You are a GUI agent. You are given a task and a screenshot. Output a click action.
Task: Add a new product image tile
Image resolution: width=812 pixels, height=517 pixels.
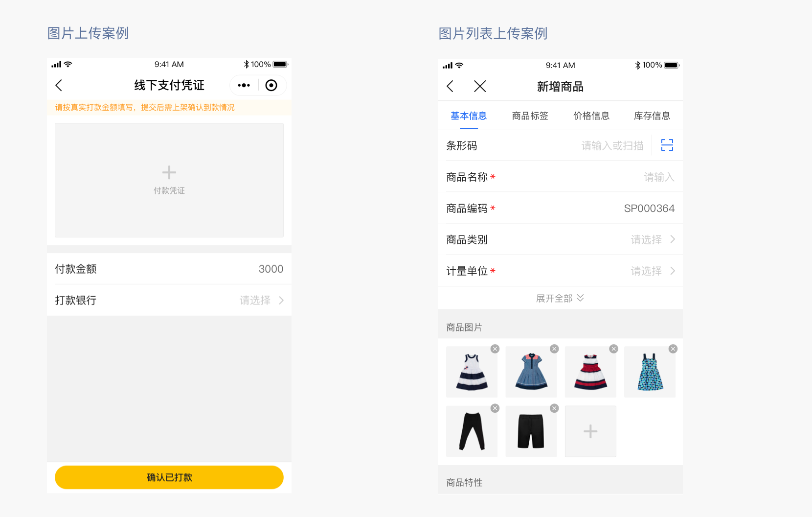590,431
